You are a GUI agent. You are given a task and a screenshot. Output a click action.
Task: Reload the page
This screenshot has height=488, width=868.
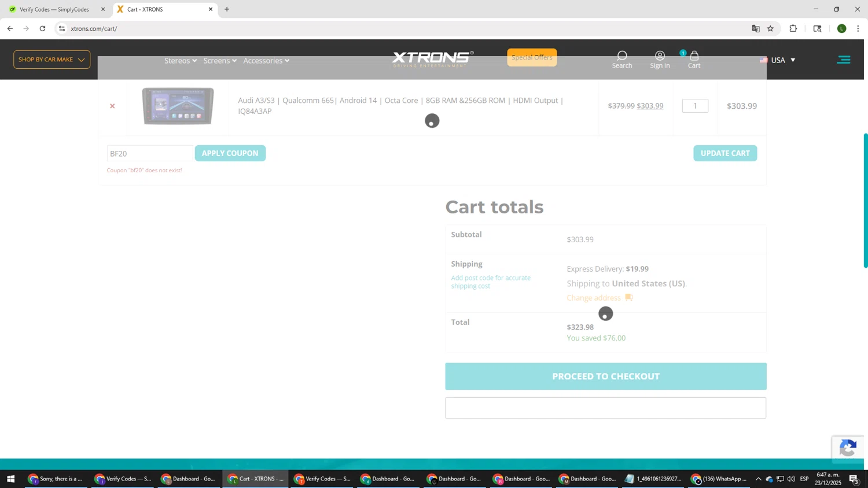(42, 28)
